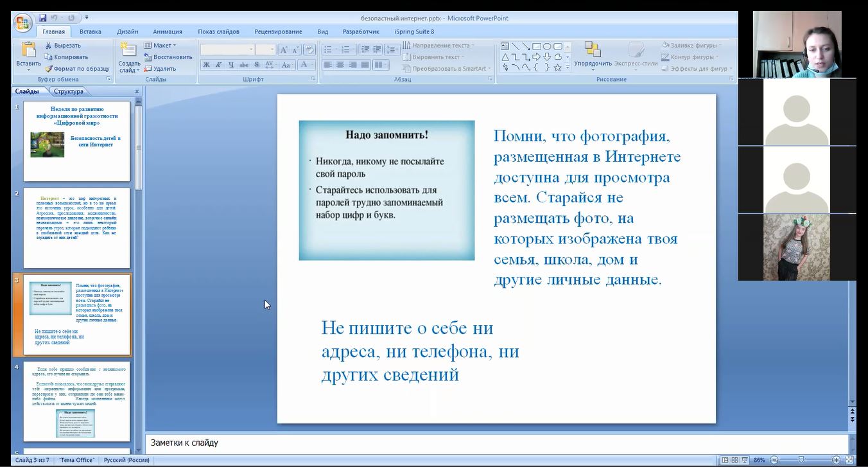This screenshot has width=868, height=467.
Task: Expand the shapes gallery more arrow
Action: pos(568,67)
